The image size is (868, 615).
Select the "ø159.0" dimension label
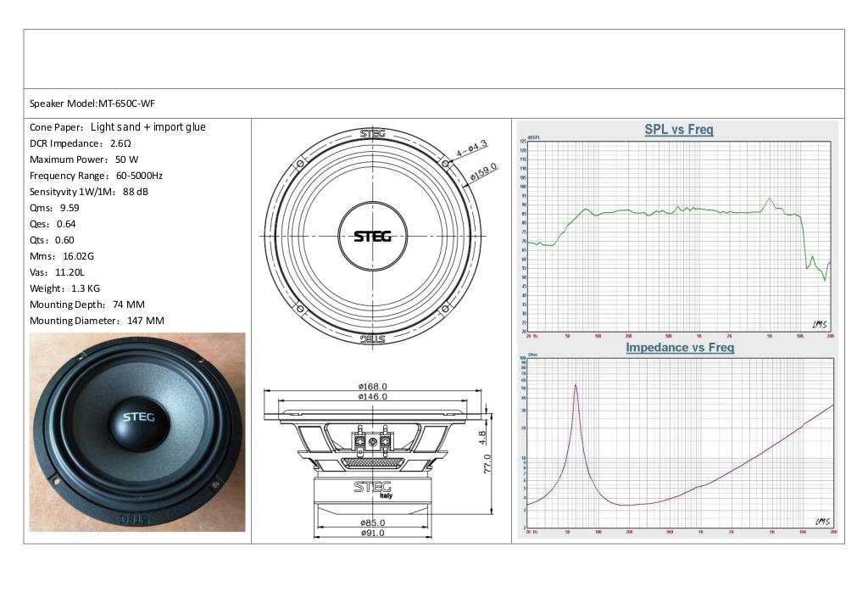(x=484, y=171)
